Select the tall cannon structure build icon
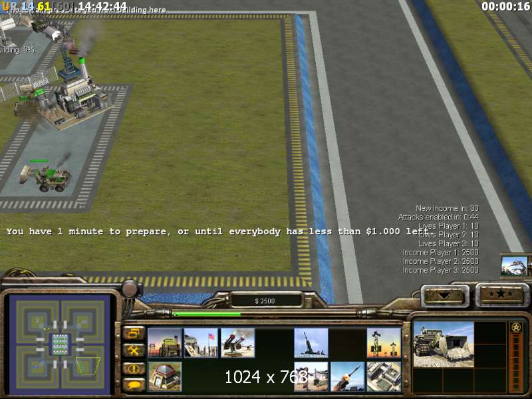 (x=311, y=342)
